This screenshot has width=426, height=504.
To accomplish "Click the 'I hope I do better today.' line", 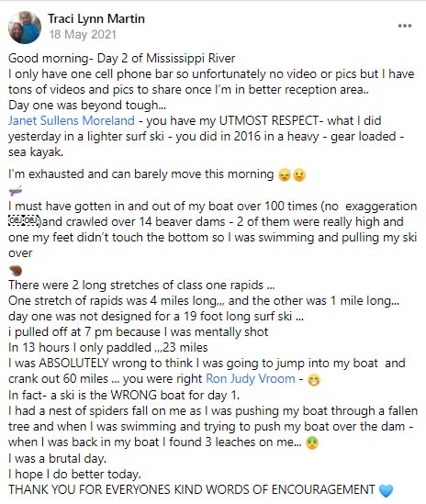I will [x=74, y=474].
